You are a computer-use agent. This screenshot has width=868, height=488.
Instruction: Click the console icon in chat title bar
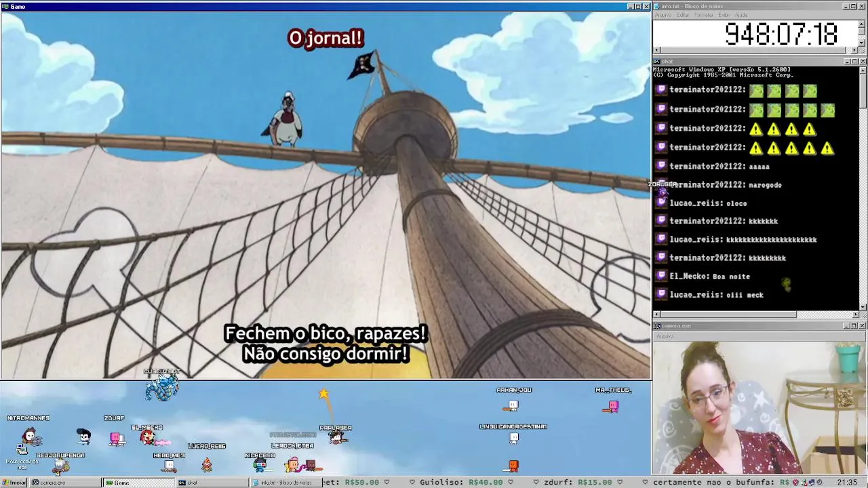(x=657, y=62)
